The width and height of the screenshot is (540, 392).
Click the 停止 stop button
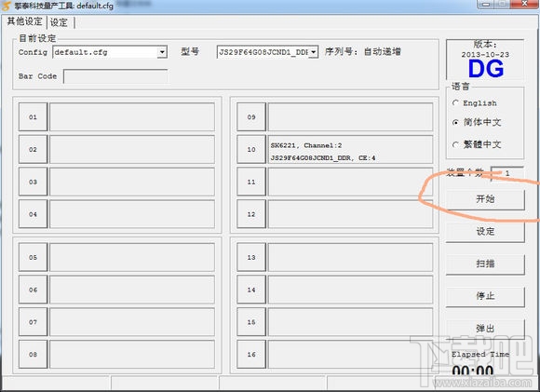point(485,296)
